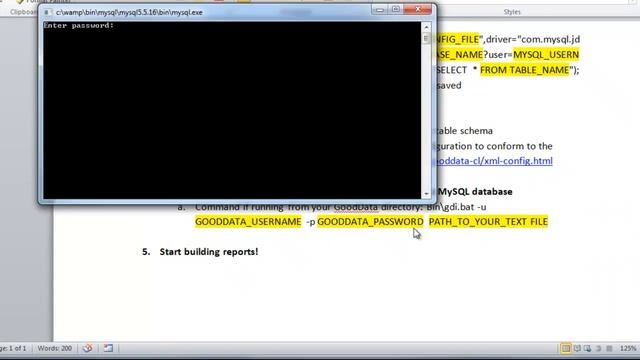
Task: Open zoom dialog via 125% level
Action: 628,349
